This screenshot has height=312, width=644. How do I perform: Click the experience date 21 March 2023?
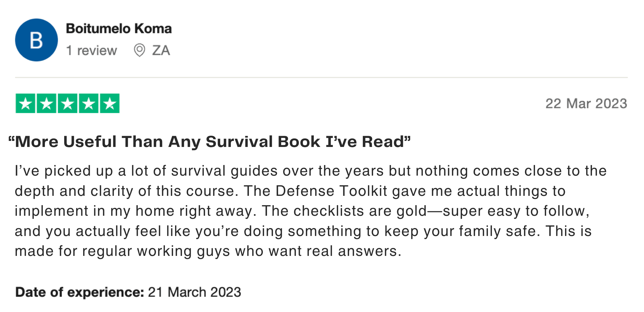tap(194, 292)
